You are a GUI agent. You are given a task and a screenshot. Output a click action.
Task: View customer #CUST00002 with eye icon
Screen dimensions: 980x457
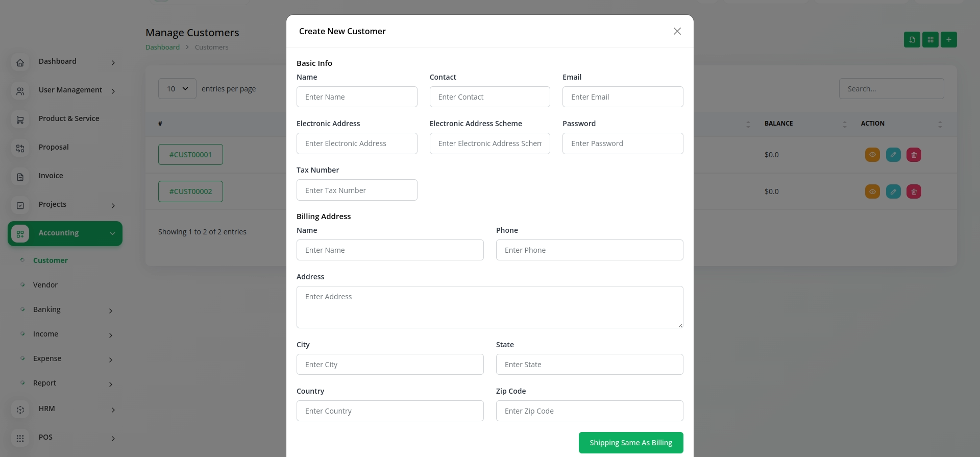click(872, 191)
